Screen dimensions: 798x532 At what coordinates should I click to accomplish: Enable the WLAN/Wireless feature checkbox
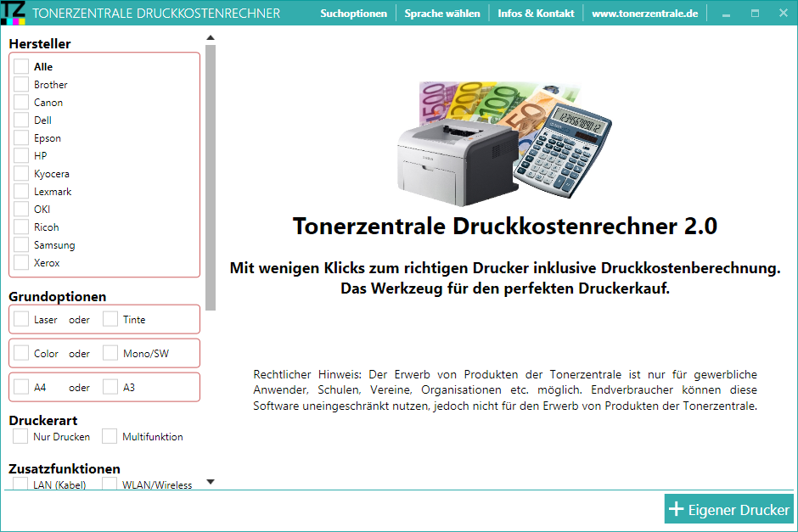110,483
